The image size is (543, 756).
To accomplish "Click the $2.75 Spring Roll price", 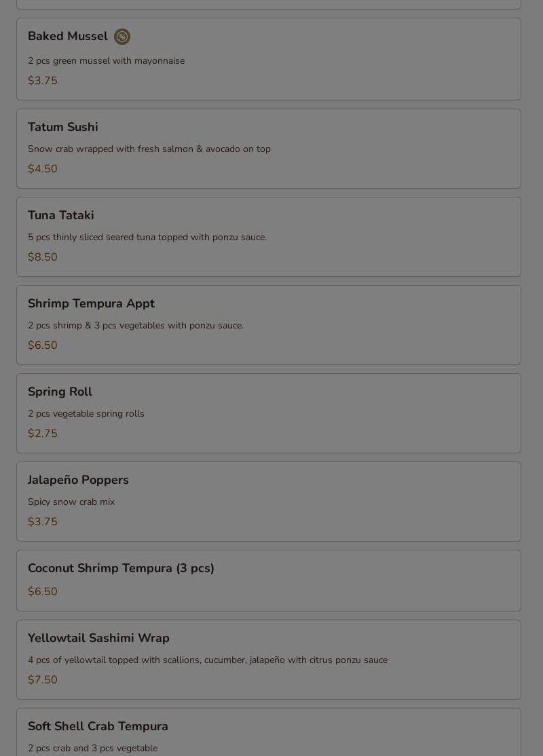I will [43, 434].
